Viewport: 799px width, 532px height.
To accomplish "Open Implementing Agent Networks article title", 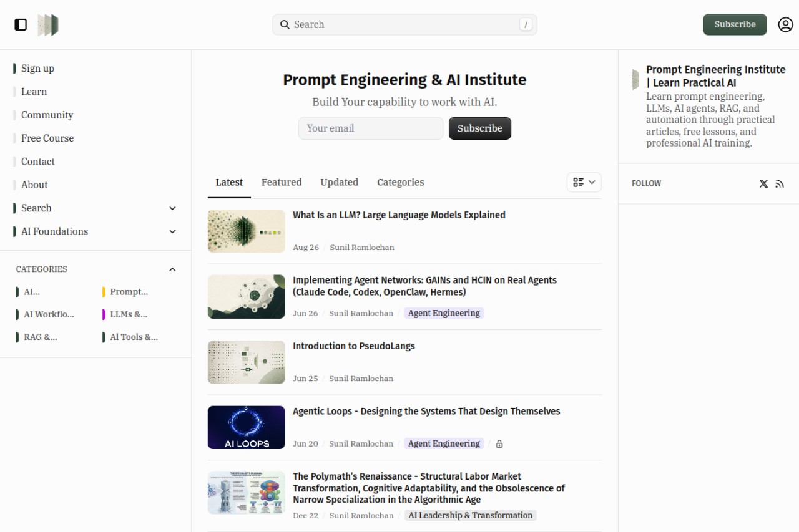I will [x=424, y=286].
